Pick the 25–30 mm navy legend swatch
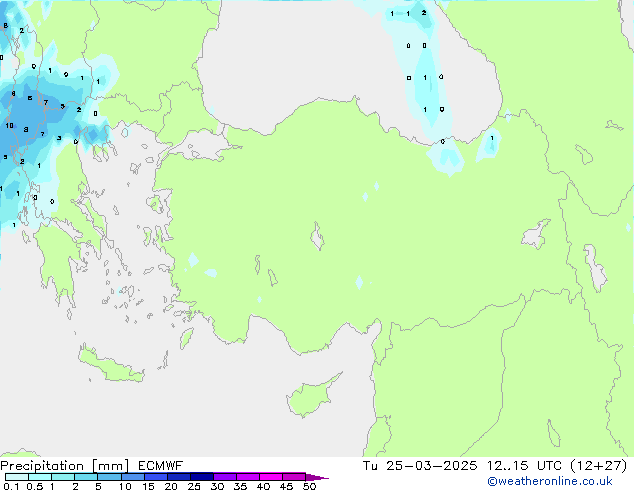634x490 pixels. pos(201,477)
